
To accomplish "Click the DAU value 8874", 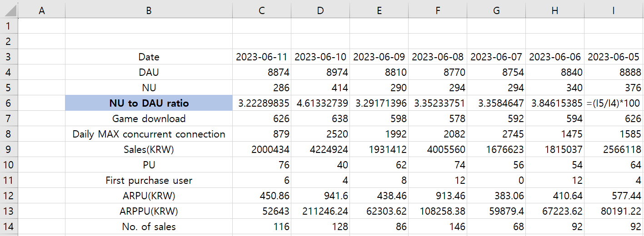I will [x=262, y=72].
